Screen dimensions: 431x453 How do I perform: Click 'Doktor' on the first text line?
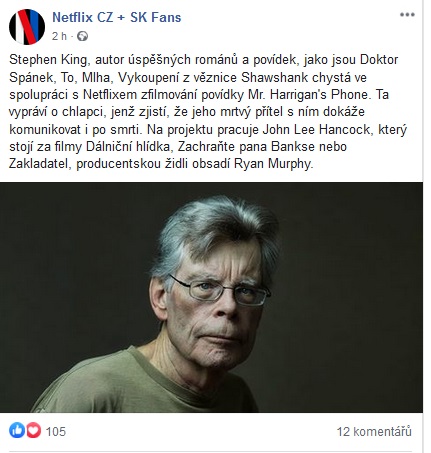[x=379, y=60]
